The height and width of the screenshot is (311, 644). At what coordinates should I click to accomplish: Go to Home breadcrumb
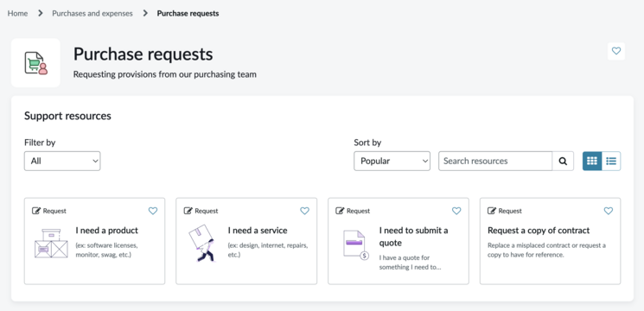[x=17, y=14]
